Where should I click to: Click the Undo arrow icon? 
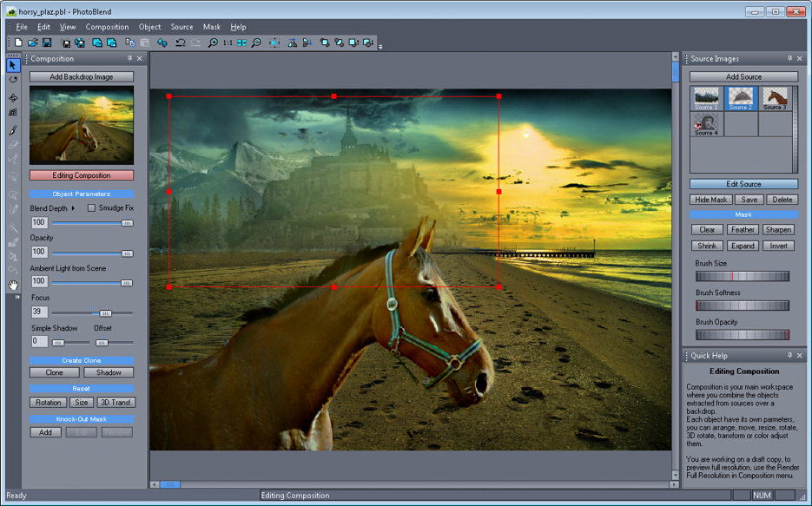(179, 43)
